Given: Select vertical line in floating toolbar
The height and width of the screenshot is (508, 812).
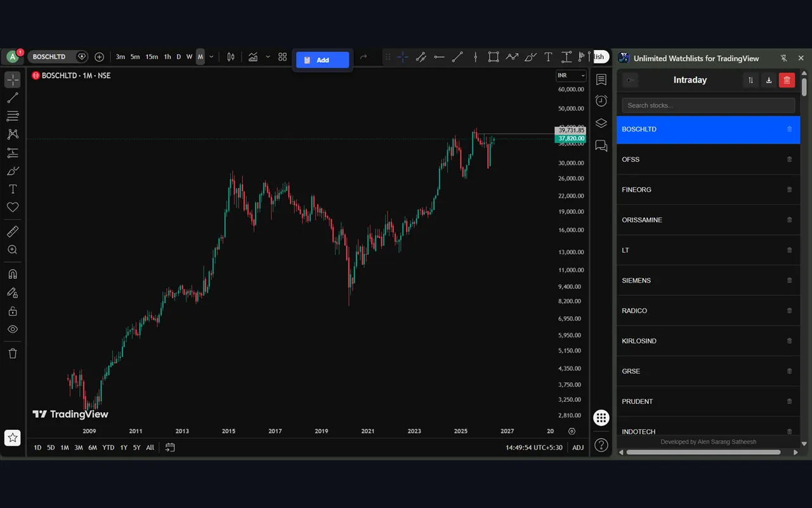Looking at the screenshot, I should [x=475, y=57].
